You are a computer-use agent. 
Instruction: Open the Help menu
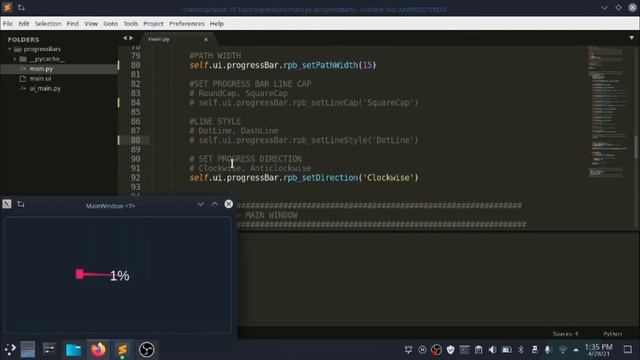(x=217, y=24)
